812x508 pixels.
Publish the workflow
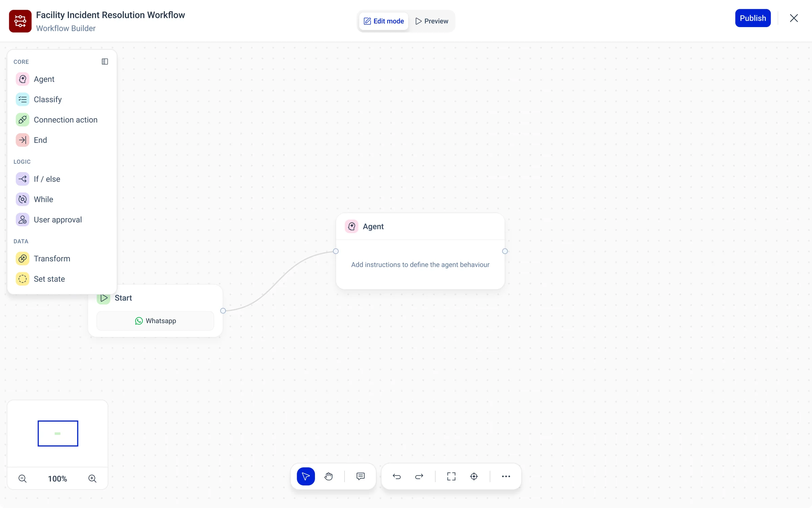(x=753, y=18)
